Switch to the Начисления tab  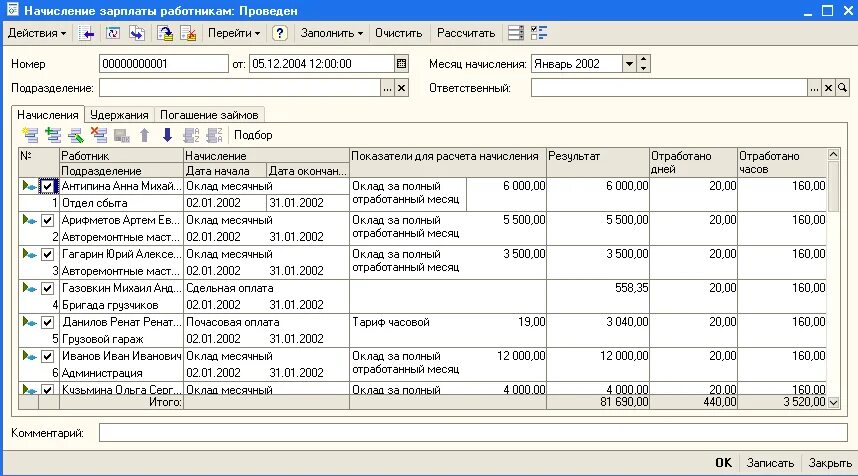[48, 115]
